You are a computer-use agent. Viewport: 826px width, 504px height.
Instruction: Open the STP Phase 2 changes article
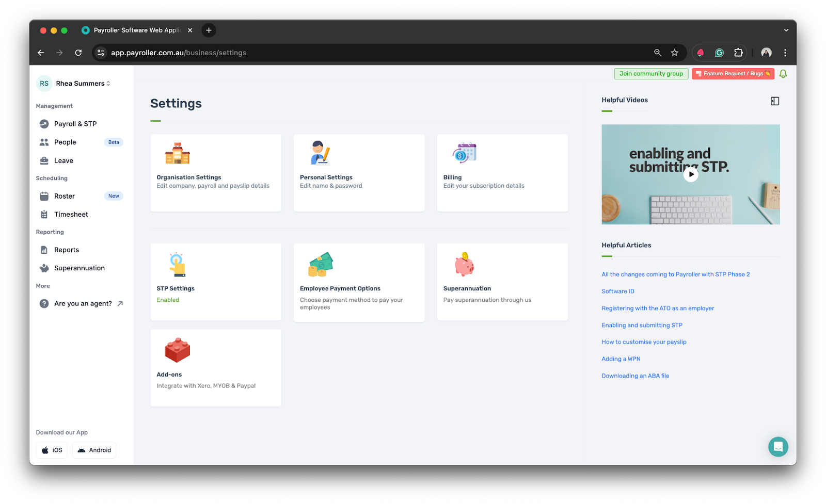675,274
